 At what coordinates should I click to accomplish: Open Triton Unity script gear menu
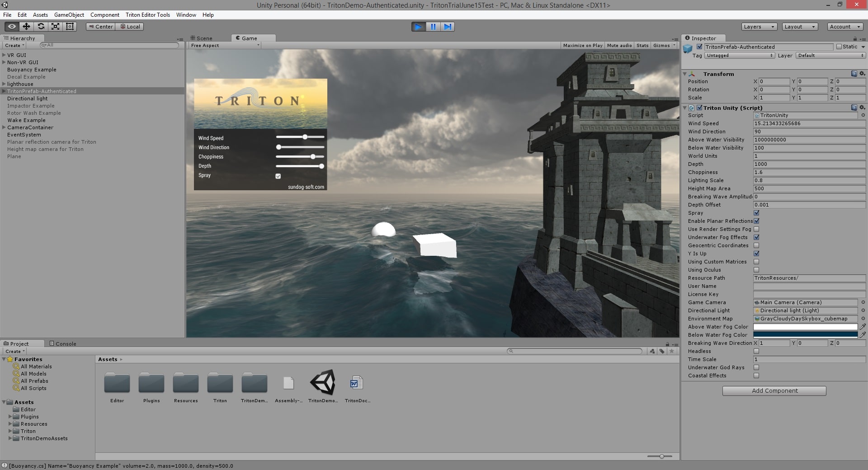pyautogui.click(x=862, y=108)
